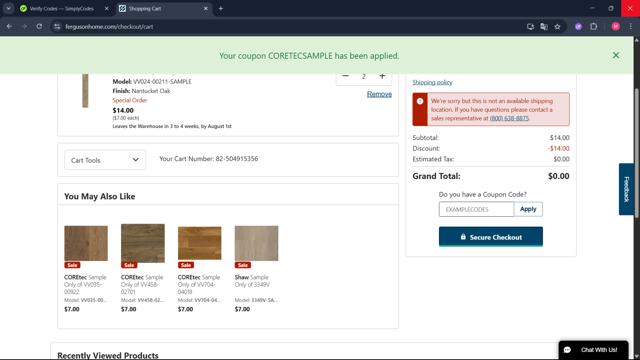Click Recently Viewed Products heading

tap(108, 355)
